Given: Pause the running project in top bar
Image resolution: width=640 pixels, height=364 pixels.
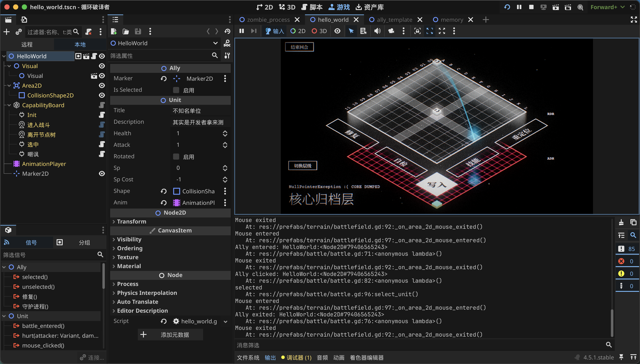Looking at the screenshot, I should [x=519, y=7].
